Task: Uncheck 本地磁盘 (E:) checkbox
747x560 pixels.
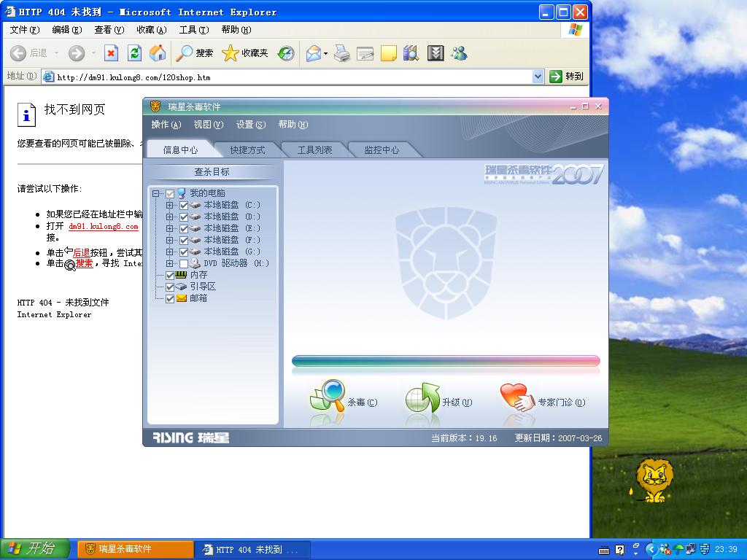Action: (184, 228)
